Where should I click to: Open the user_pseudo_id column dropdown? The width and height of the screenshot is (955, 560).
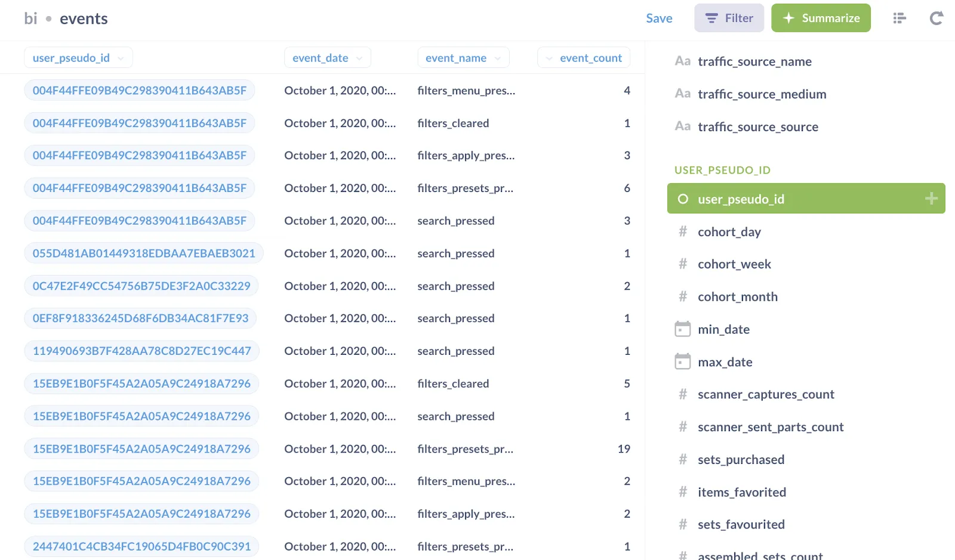pyautogui.click(x=121, y=57)
